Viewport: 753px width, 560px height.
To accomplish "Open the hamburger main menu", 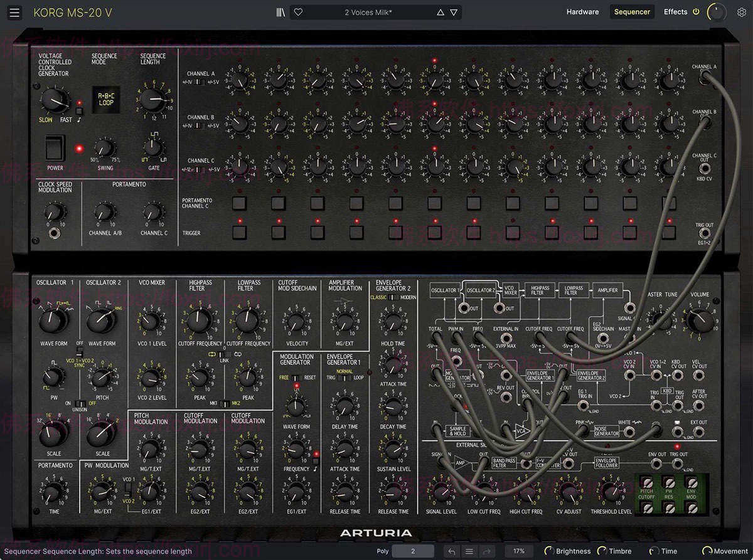I will (15, 13).
